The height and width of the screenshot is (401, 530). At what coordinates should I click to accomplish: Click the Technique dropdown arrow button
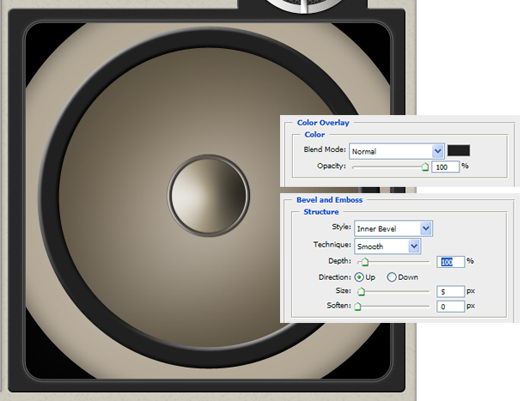coord(414,246)
